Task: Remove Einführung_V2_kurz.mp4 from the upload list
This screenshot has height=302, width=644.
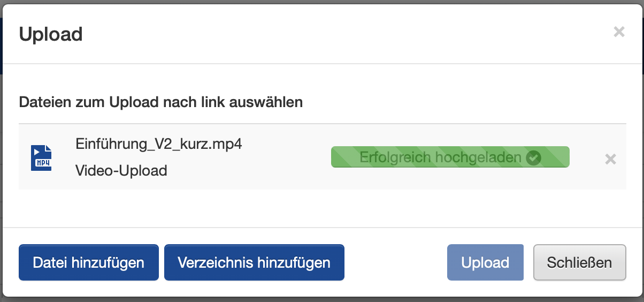Action: (x=610, y=159)
